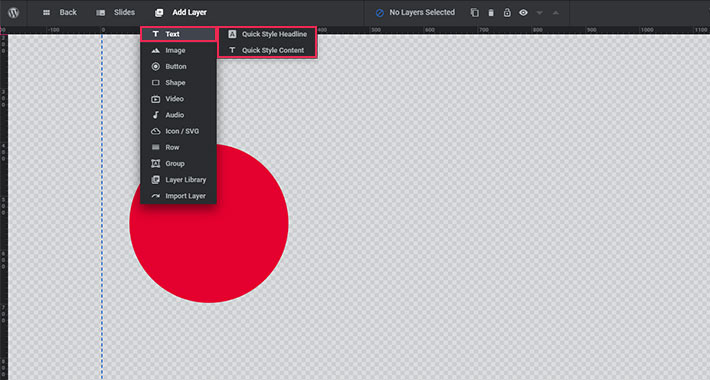This screenshot has height=380, width=710.
Task: Click the duplicate layer icon in toolbar
Action: [x=475, y=13]
